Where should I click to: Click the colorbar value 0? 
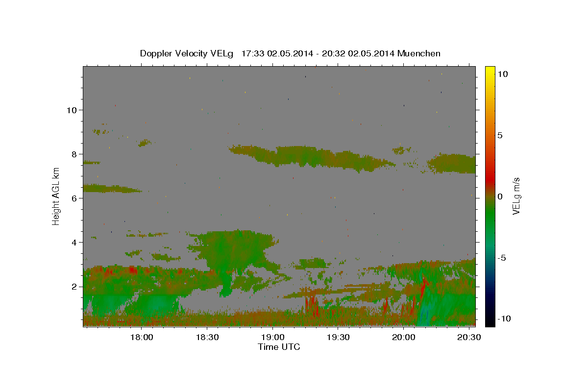coord(500,196)
